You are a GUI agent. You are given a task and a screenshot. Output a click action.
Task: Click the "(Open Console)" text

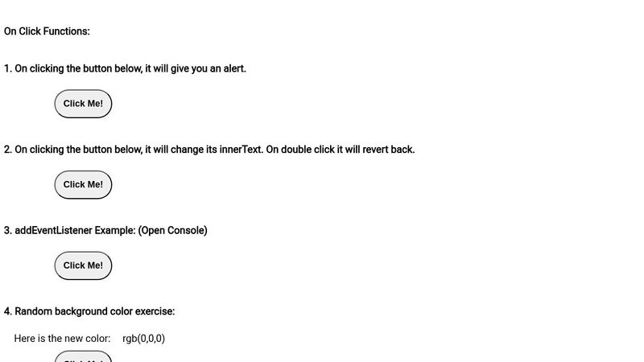172,230
